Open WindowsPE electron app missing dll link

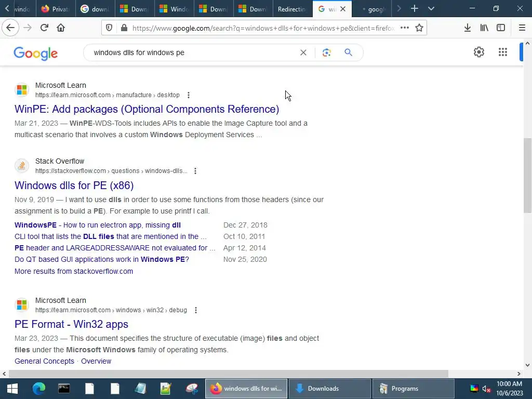pyautogui.click(x=97, y=225)
